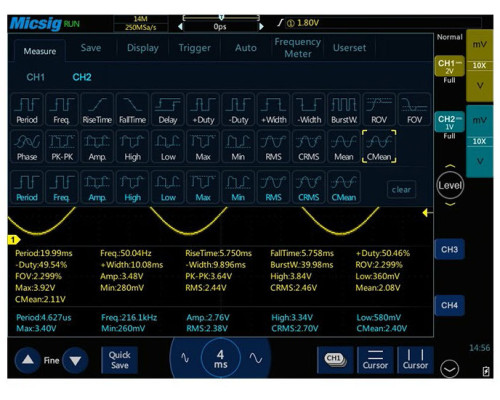Viewport: 500px width, 400px height.
Task: Tap the trigger Level knob
Action: click(x=450, y=185)
